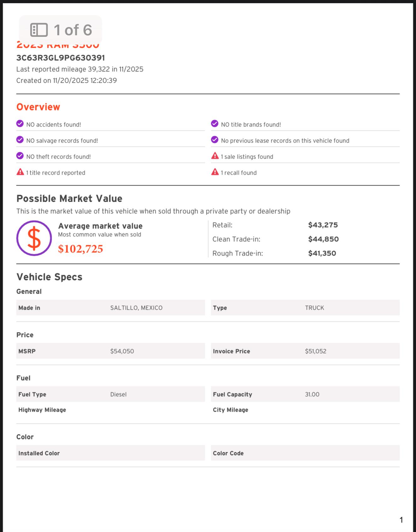This screenshot has height=532, width=416.
Task: Click the Vehicle Specs heading
Action: [49, 277]
